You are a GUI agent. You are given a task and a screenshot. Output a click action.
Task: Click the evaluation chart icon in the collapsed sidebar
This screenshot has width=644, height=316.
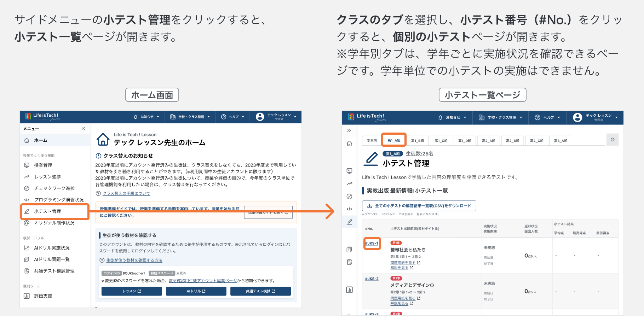coord(349,290)
